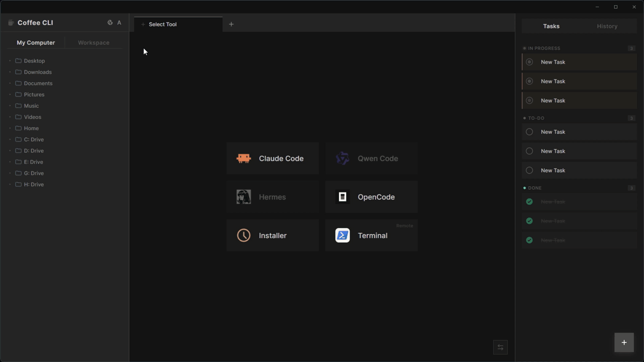Expand the Downloads folder
Viewport: 644px width, 362px height.
point(10,72)
